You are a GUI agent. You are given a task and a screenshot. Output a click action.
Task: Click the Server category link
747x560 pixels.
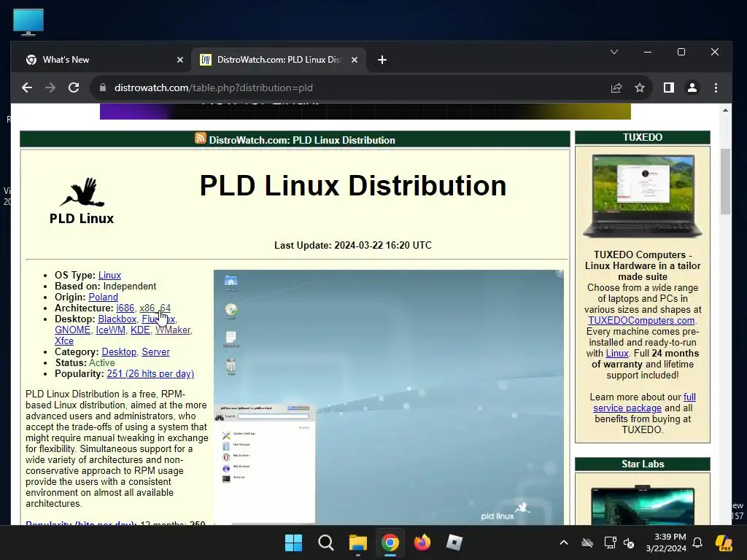coord(156,352)
